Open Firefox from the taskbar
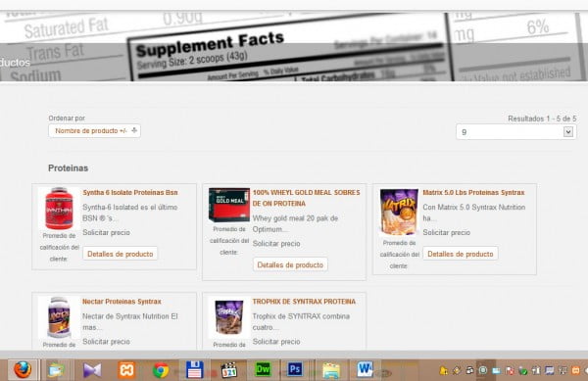The height and width of the screenshot is (381, 588). (x=23, y=370)
